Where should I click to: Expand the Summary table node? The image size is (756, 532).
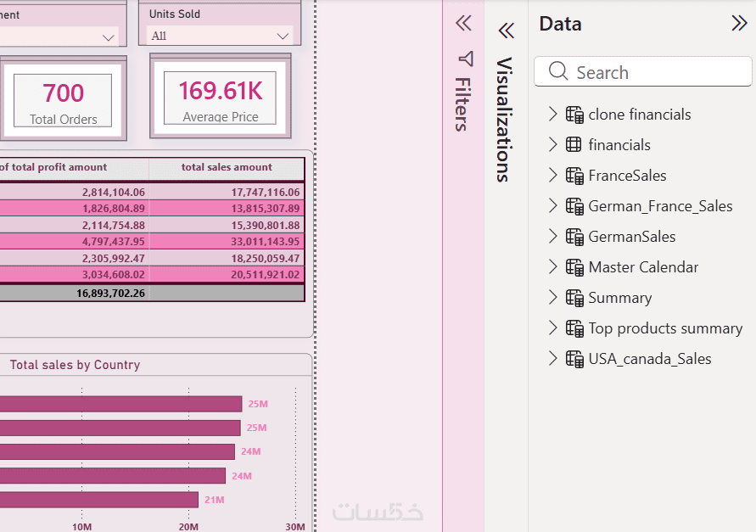[552, 297]
